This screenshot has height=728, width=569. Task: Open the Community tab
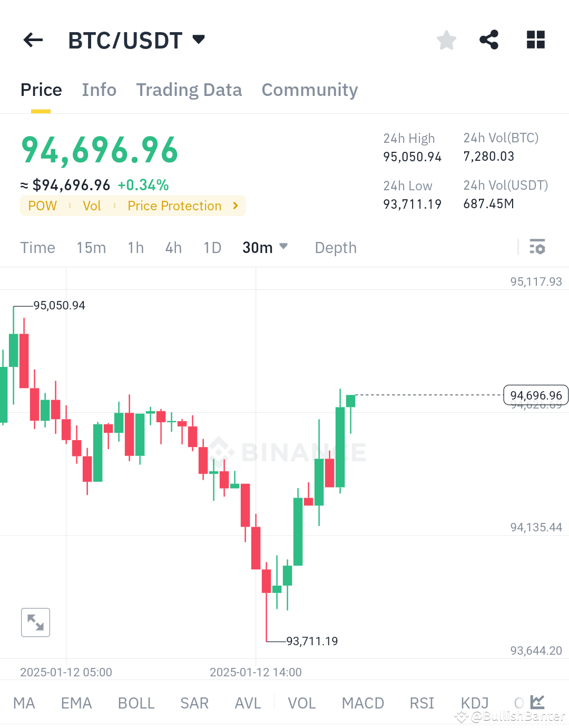coord(309,90)
